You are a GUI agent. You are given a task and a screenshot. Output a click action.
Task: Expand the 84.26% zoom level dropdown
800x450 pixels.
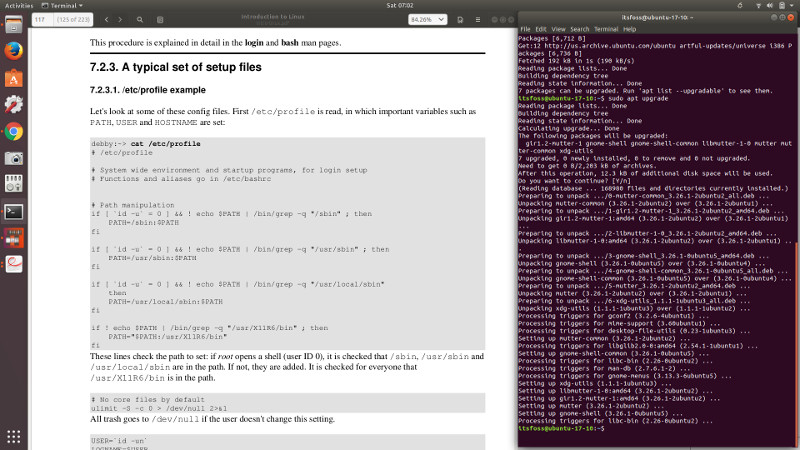pyautogui.click(x=428, y=18)
